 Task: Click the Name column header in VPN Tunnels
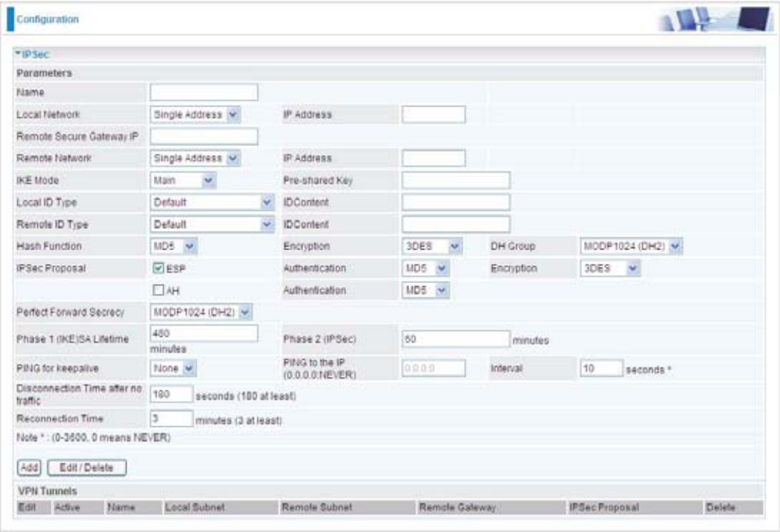[121, 507]
